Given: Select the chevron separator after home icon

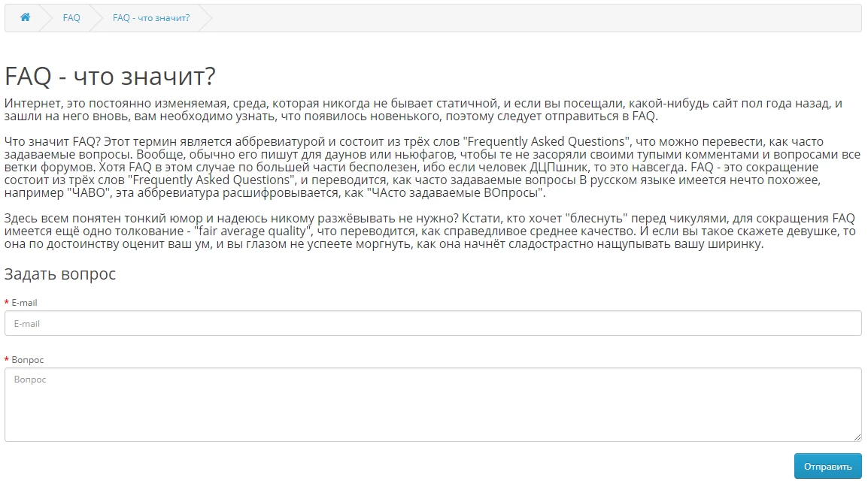Looking at the screenshot, I should coord(47,18).
